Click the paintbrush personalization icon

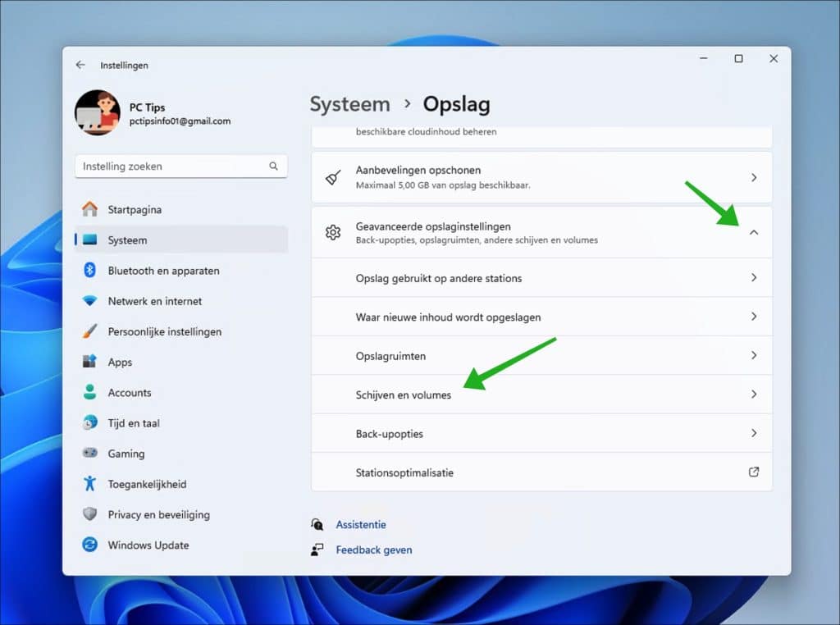(90, 331)
